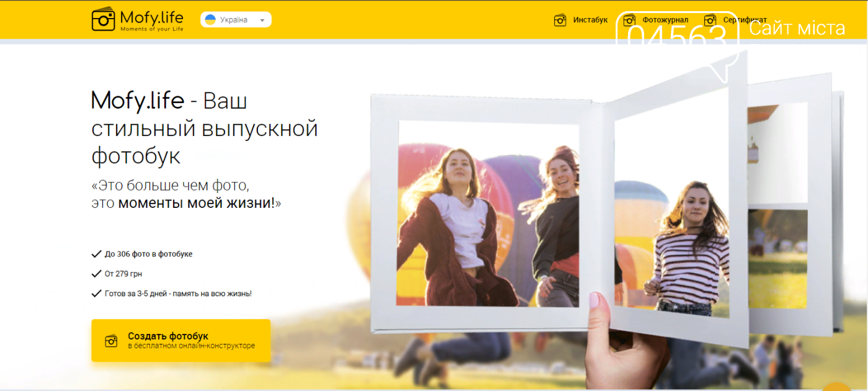Image resolution: width=868 pixels, height=391 pixels.
Task: Expand the country selector arrow
Action: coord(262,20)
